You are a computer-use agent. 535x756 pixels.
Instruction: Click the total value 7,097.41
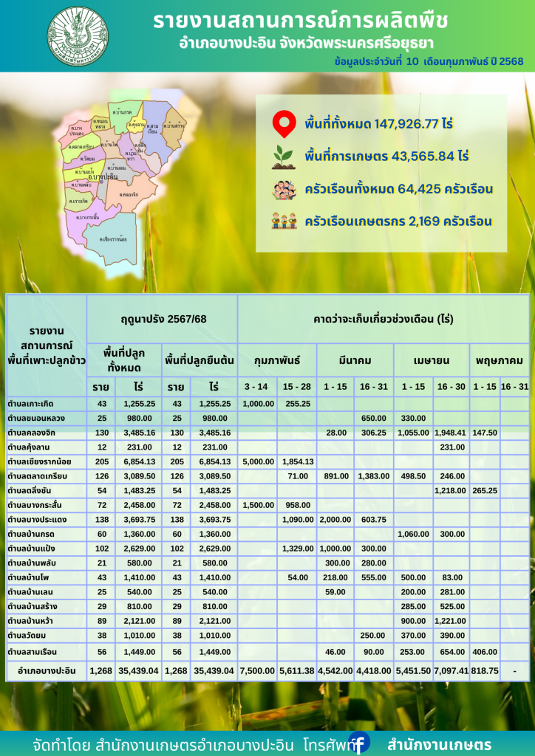[451, 670]
